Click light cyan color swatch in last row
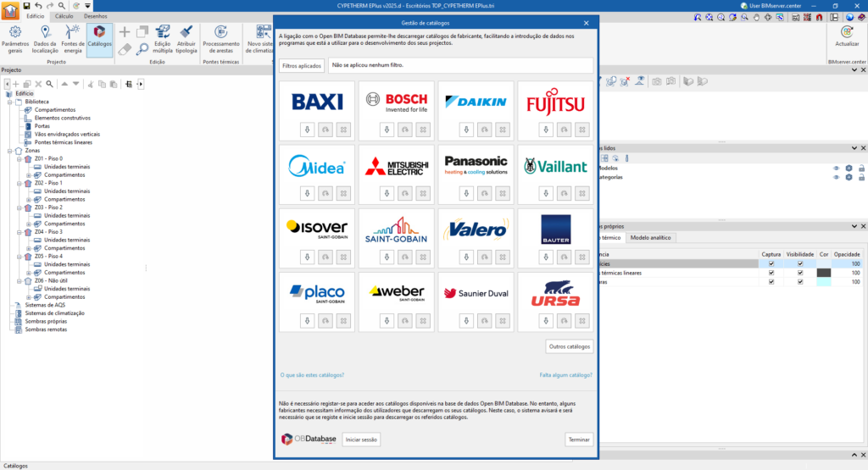Image resolution: width=868 pixels, height=470 pixels. [x=824, y=282]
